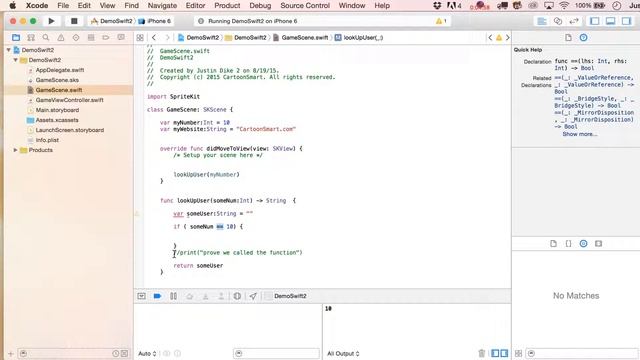Image resolution: width=640 pixels, height=360 pixels.
Task: Click the library filter field
Action: [582, 353]
